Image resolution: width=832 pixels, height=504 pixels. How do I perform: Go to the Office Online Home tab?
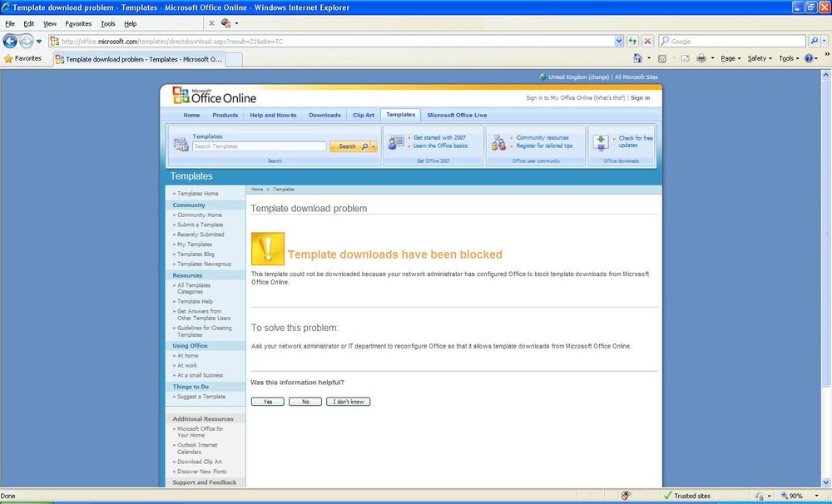191,115
